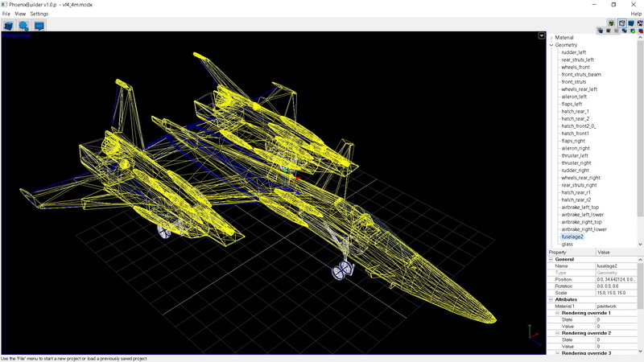Click the blue cube icon in left toolbar
Viewport: 644px width, 362px height.
click(x=9, y=26)
